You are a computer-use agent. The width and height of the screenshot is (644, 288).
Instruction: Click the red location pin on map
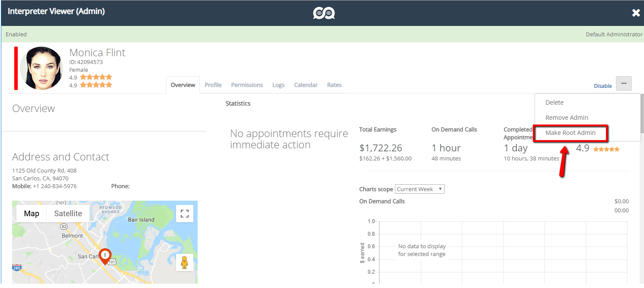coord(105,256)
